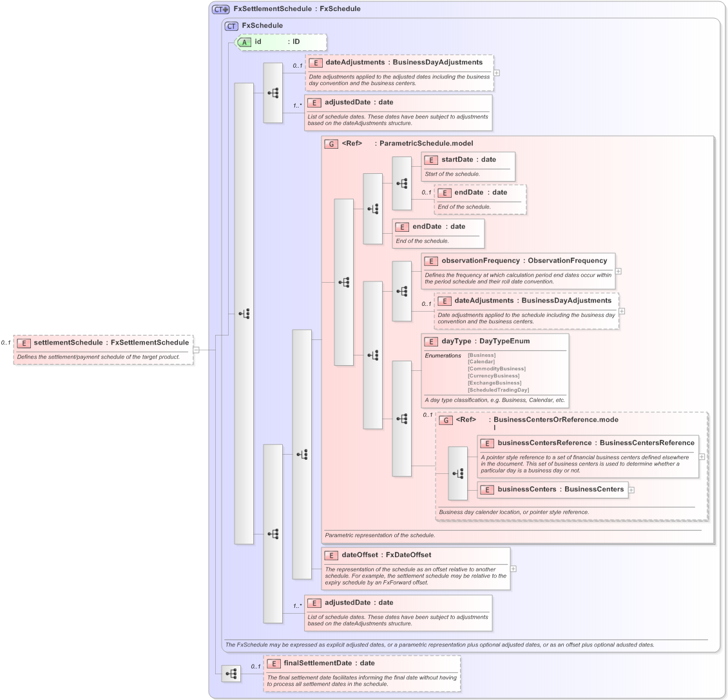Expand the businessCentersReference element
Screen dimensions: 728x700
click(702, 457)
